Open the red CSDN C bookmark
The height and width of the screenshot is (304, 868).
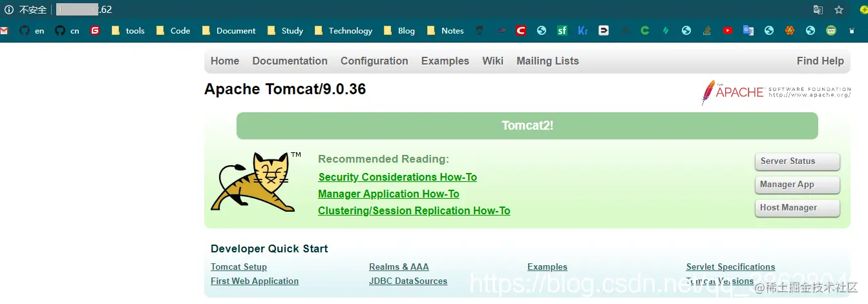tap(521, 30)
